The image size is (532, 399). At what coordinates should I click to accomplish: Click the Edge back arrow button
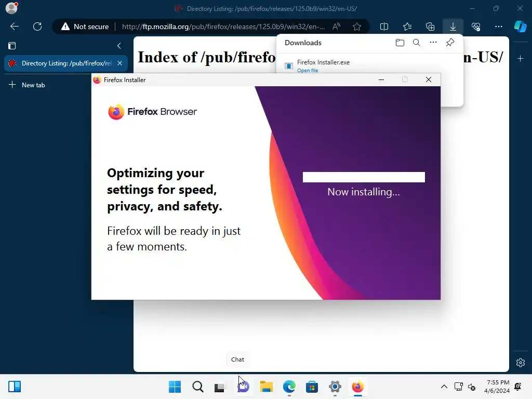pos(14,26)
